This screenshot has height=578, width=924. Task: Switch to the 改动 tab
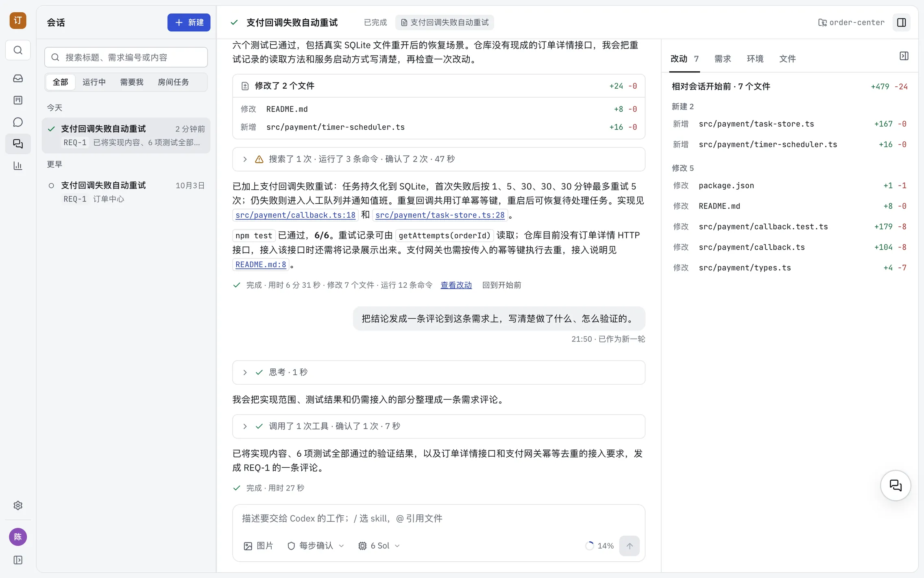[x=684, y=59]
